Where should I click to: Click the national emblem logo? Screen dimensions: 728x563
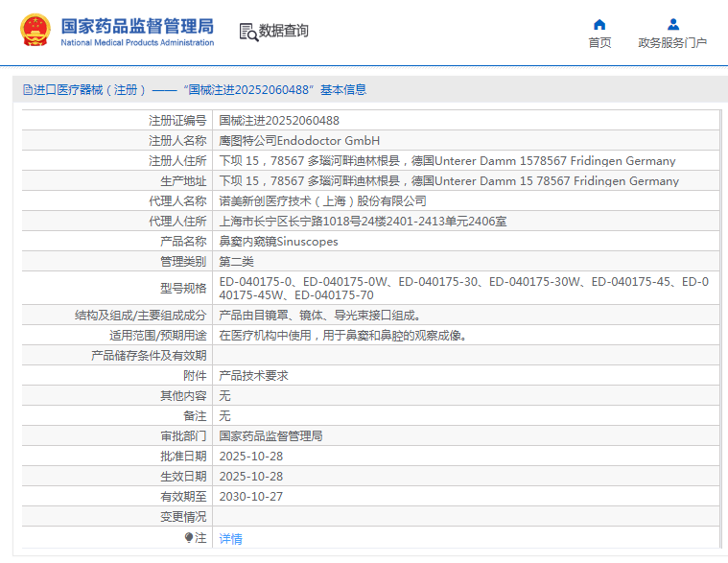(x=35, y=30)
